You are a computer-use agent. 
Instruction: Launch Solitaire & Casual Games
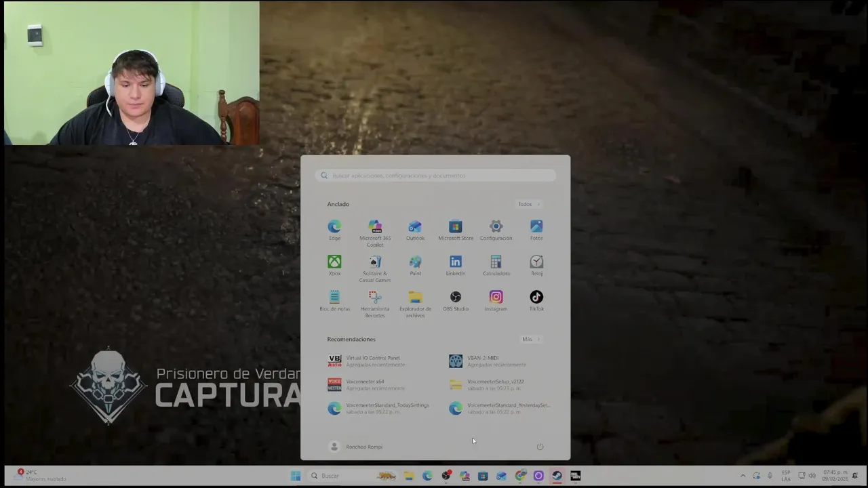(375, 268)
